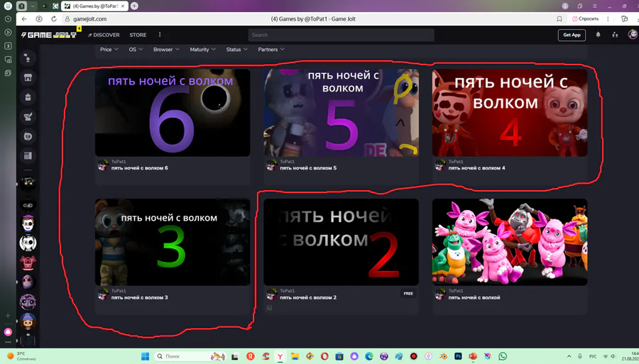Open the Windows Start menu
Viewport: 639px width, 364px height.
145,356
